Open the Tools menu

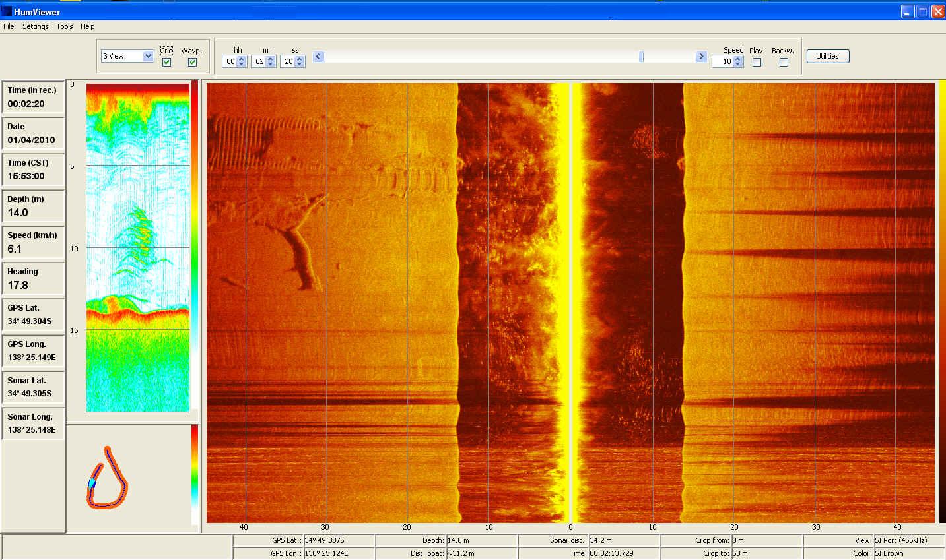(65, 26)
